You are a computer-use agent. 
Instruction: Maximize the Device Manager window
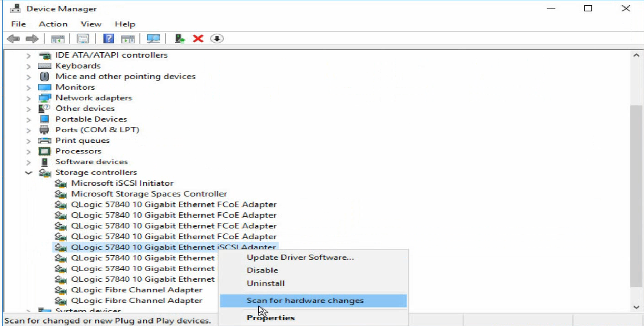pyautogui.click(x=588, y=8)
